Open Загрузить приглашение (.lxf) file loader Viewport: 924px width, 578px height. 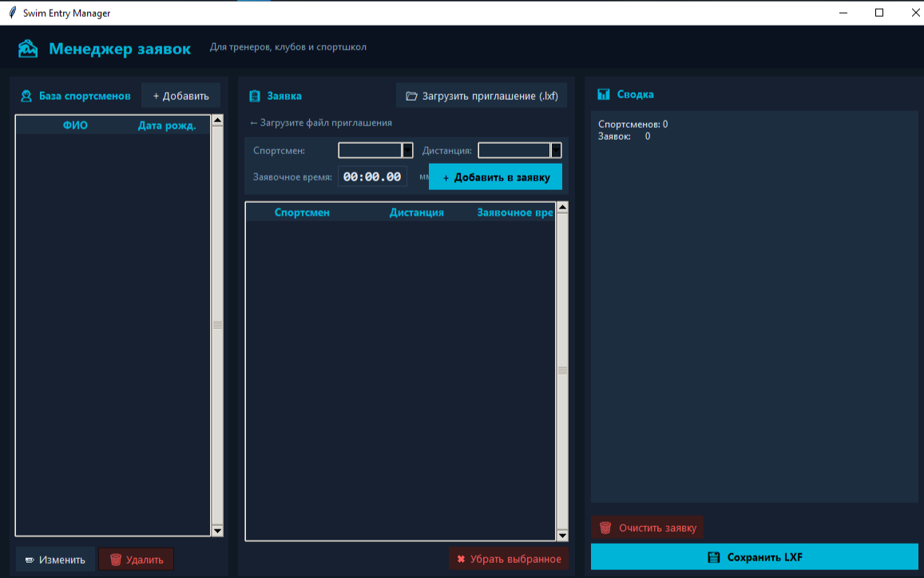482,96
